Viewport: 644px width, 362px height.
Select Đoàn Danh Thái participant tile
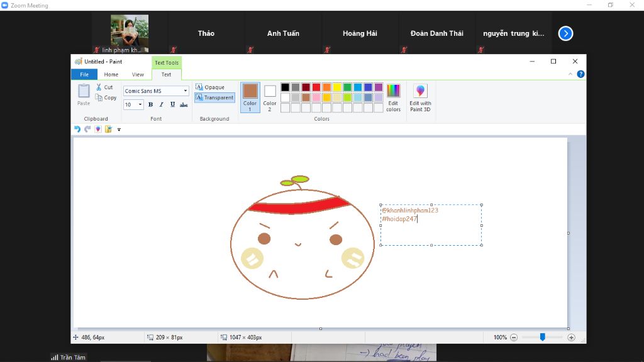click(436, 33)
